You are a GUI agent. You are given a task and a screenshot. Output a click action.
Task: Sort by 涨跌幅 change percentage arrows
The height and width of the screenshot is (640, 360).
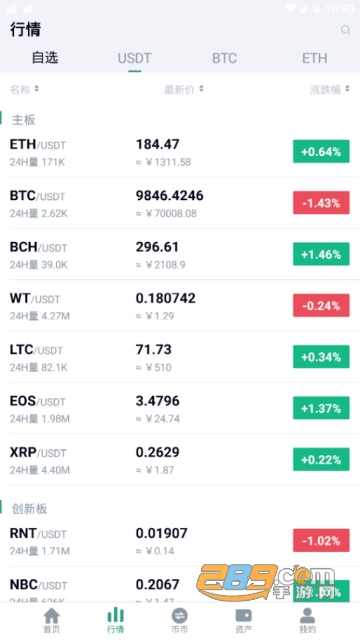point(347,89)
